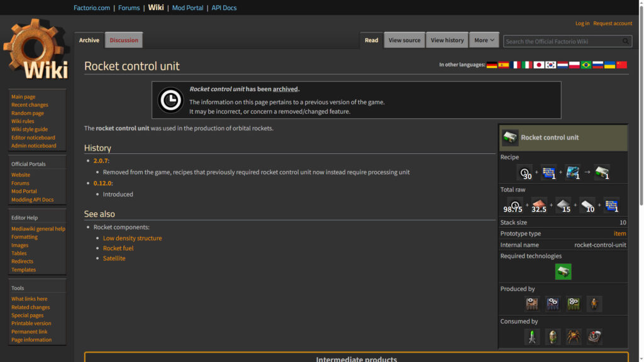Screen dimensions: 644x362
Task: Expand the More dropdown menu
Action: tap(484, 40)
